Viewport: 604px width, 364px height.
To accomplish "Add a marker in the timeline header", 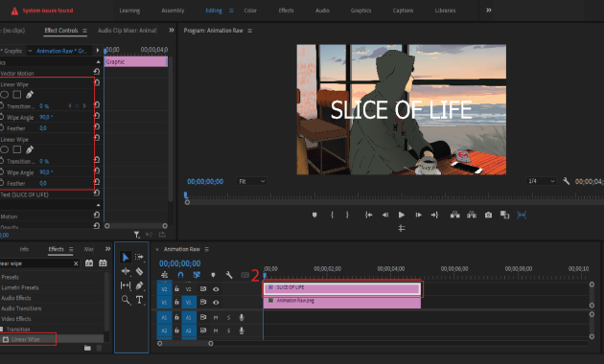I will (213, 275).
